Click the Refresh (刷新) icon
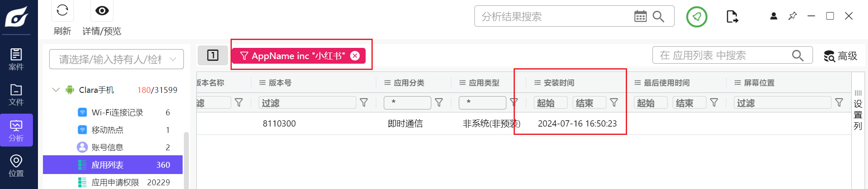Screen dimensions: 868x189 click(x=63, y=10)
